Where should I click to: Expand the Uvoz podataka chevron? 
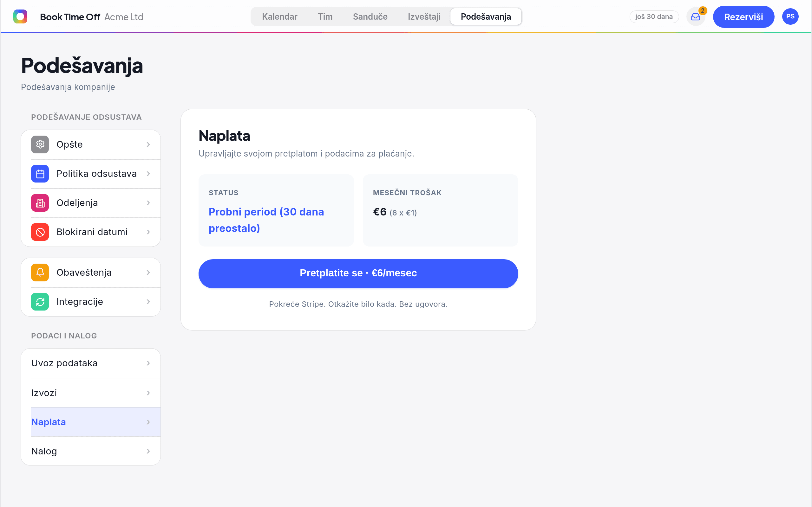(x=148, y=363)
